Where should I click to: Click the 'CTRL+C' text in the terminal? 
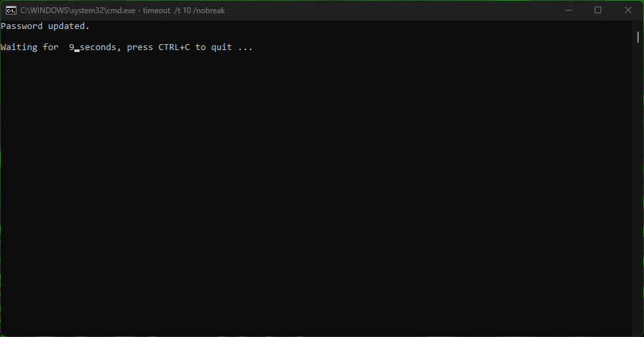tap(174, 47)
